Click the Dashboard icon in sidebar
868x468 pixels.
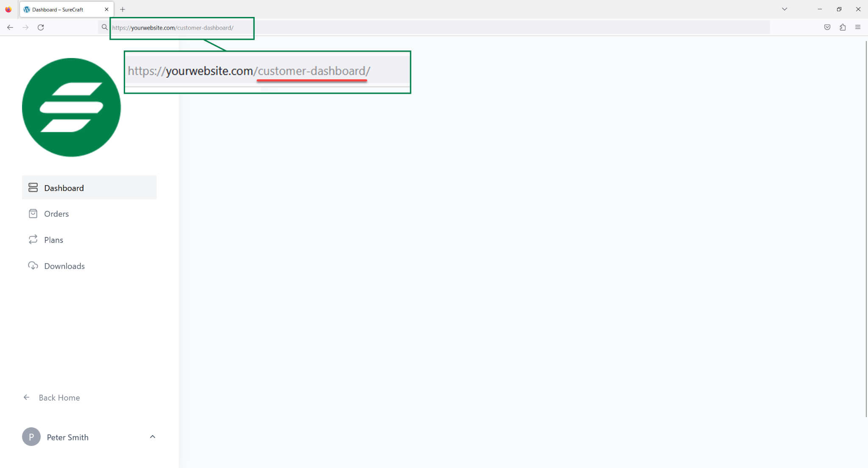(33, 188)
